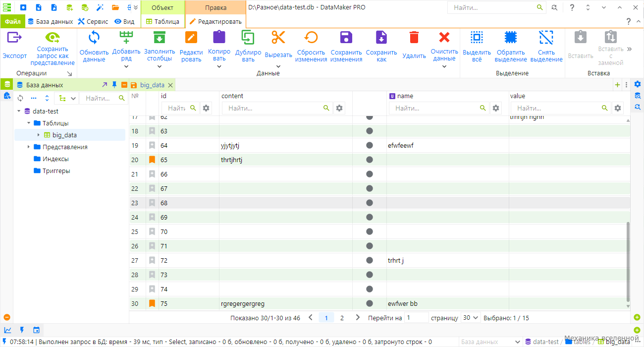The height and width of the screenshot is (347, 644).
Task: Click the pin icon in База данных panel
Action: coord(114,85)
